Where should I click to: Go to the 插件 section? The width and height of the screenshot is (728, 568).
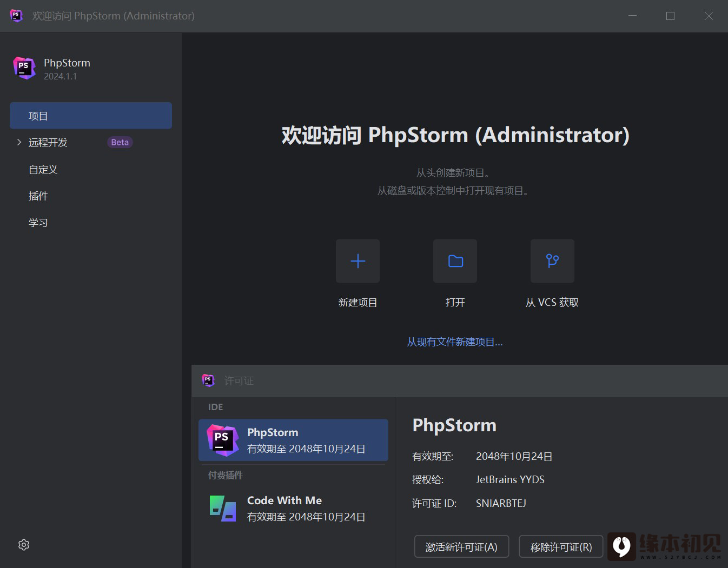(38, 196)
